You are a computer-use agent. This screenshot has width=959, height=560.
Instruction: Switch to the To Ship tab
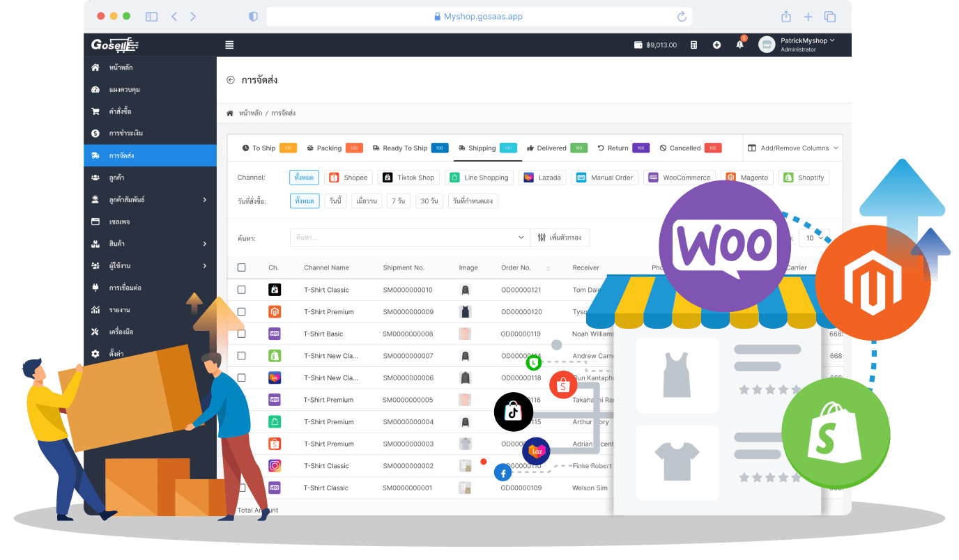click(269, 148)
